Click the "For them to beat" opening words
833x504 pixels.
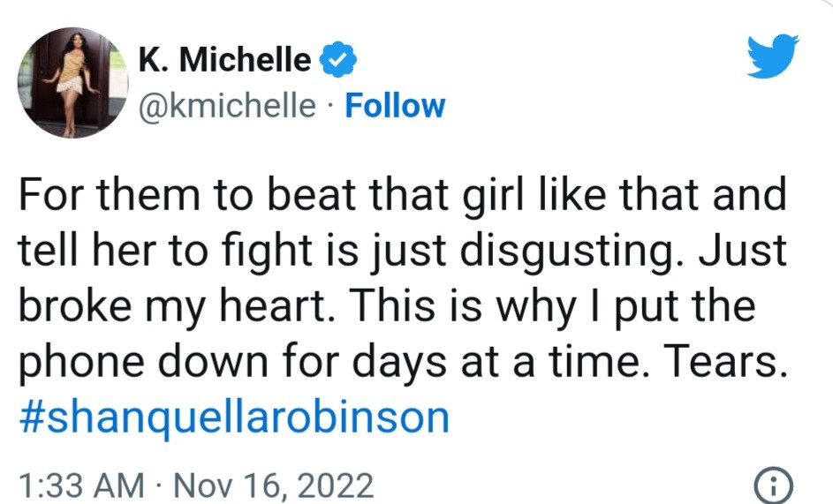(x=151, y=196)
